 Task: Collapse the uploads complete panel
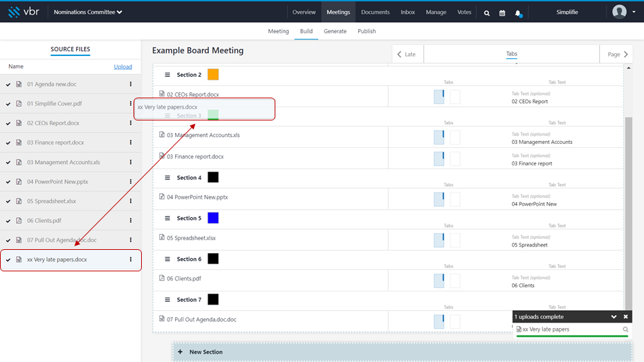point(614,317)
